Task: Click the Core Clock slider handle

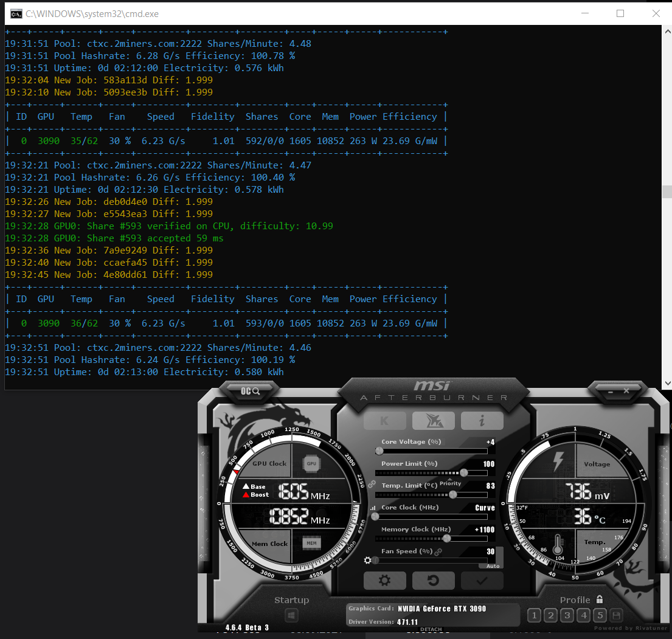Action: pos(375,516)
